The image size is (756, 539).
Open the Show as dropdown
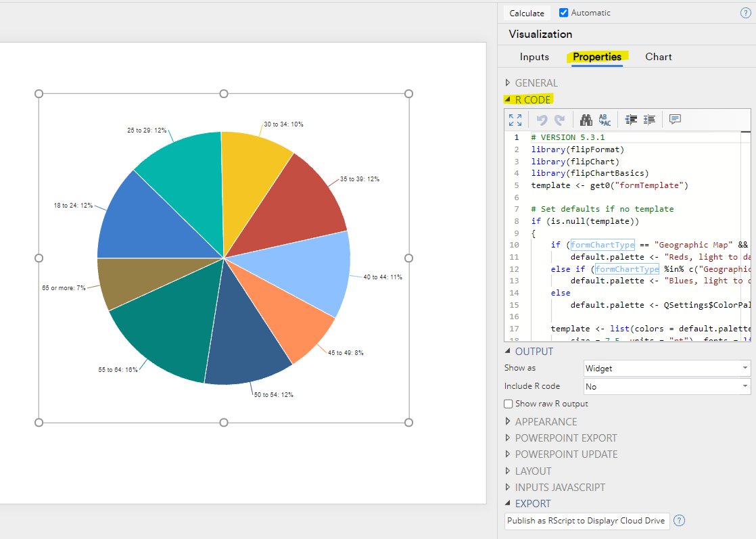[x=667, y=369]
